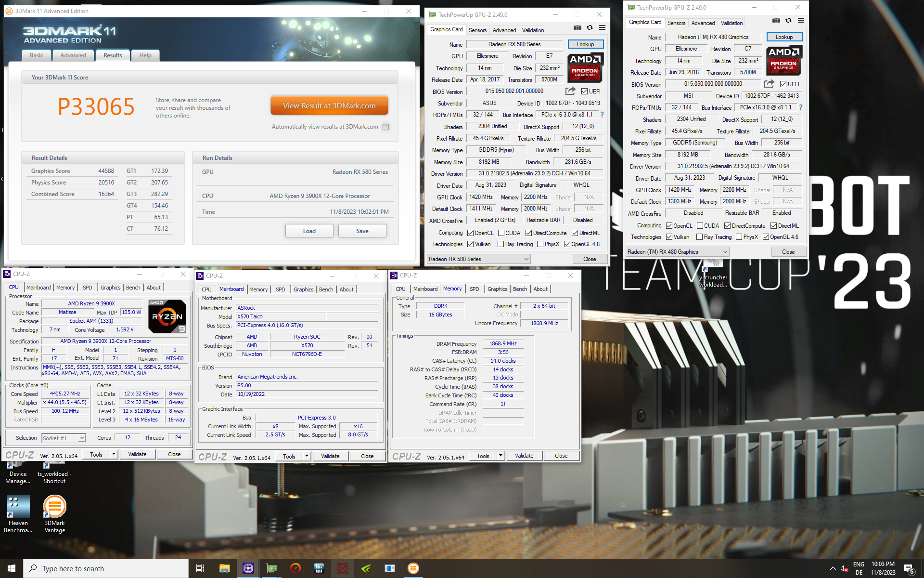The width and height of the screenshot is (924, 578).
Task: Toggle DirectML checkbox in RX 580 GPU-Z window
Action: (x=575, y=233)
